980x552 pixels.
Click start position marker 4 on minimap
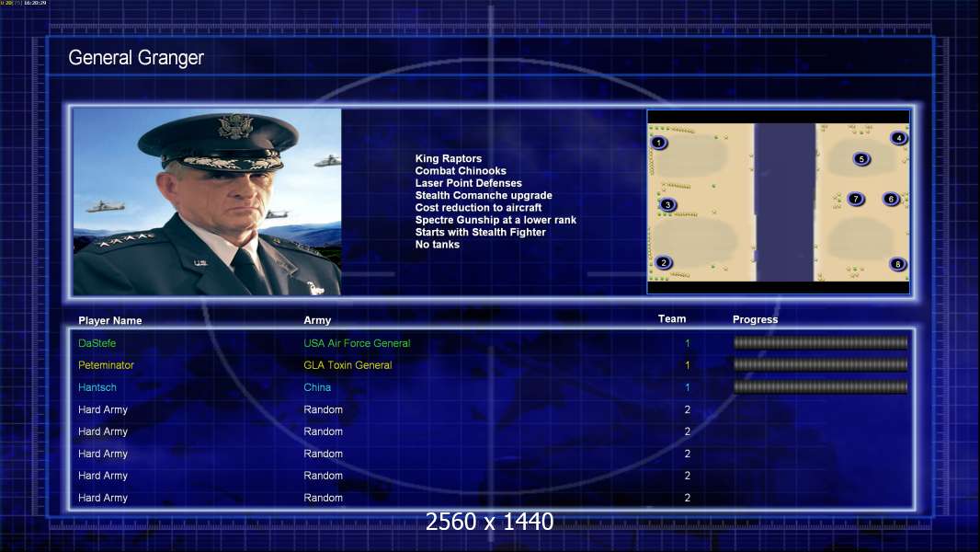[899, 138]
